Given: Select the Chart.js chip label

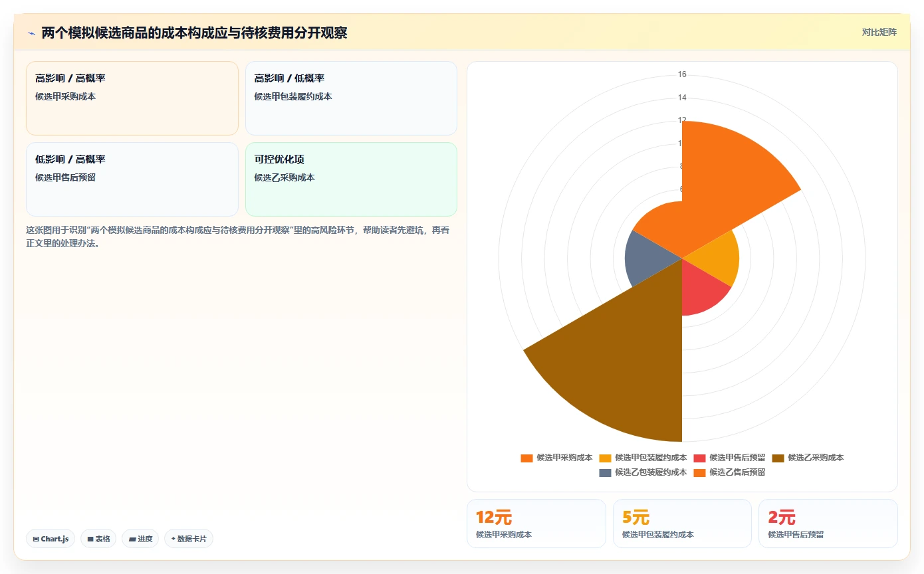Looking at the screenshot, I should click(55, 539).
